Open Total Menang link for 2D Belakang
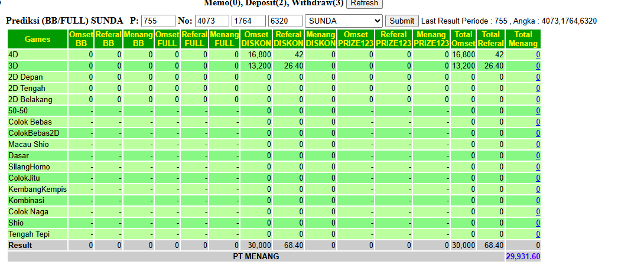 click(538, 99)
